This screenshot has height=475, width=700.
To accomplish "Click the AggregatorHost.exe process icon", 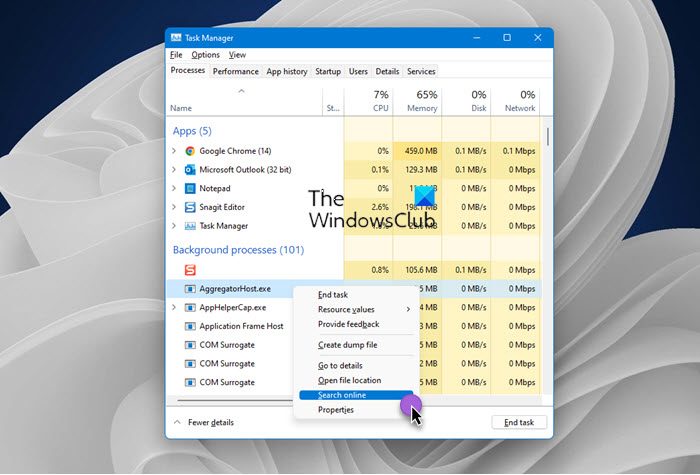I will pos(190,289).
